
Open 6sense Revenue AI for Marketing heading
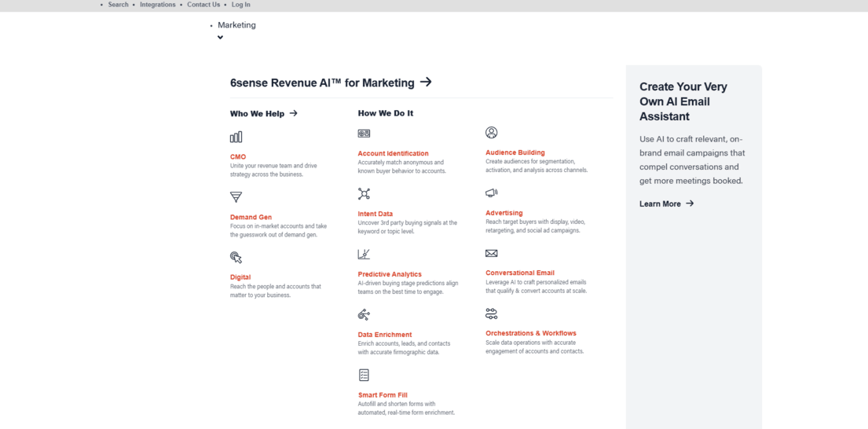click(x=331, y=82)
